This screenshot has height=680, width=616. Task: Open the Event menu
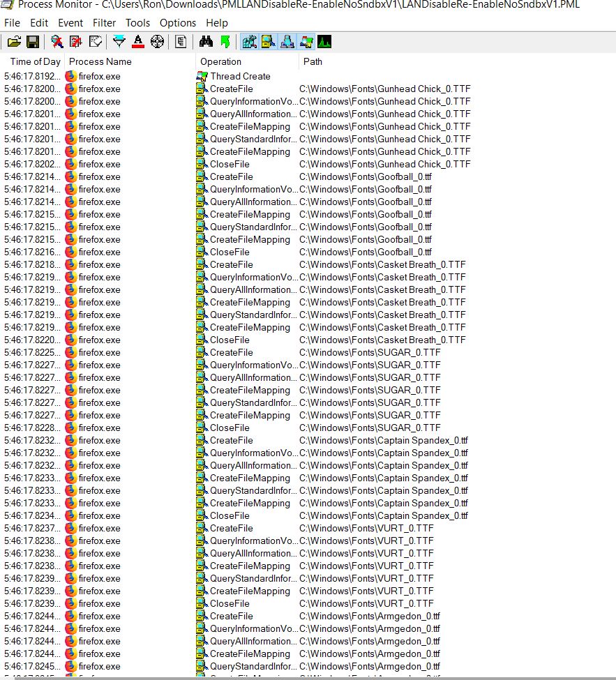[70, 22]
